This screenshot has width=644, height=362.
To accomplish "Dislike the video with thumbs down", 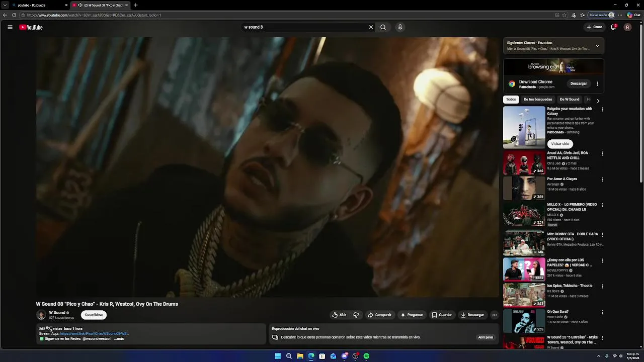I will [356, 315].
